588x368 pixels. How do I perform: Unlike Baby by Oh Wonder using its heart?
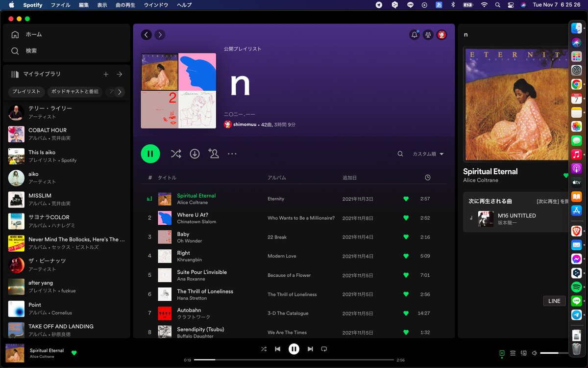(x=406, y=237)
